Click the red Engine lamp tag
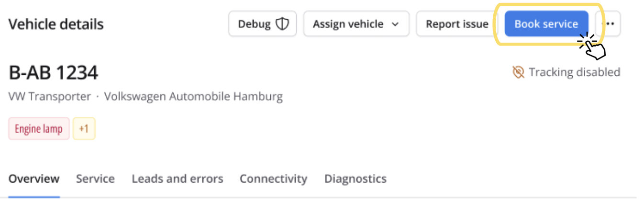 click(x=39, y=128)
